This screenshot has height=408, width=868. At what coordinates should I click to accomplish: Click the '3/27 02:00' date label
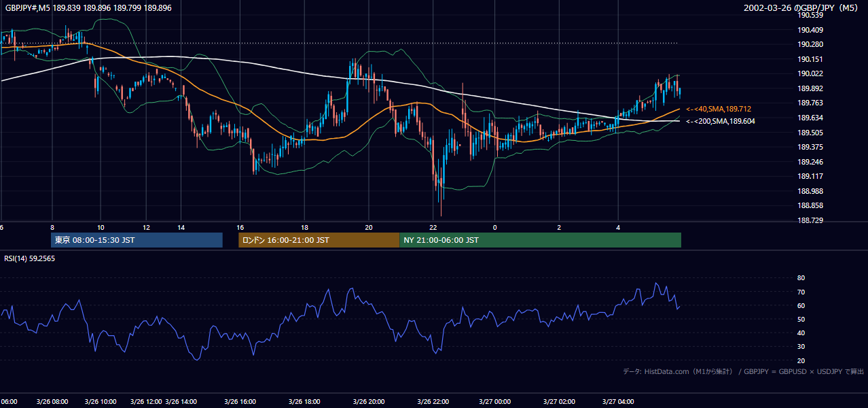[559, 402]
